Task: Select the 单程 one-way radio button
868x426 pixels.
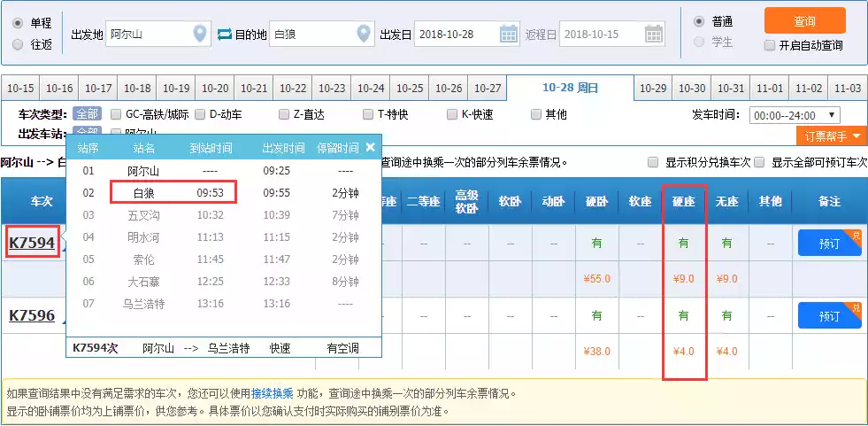Action: 18,21
